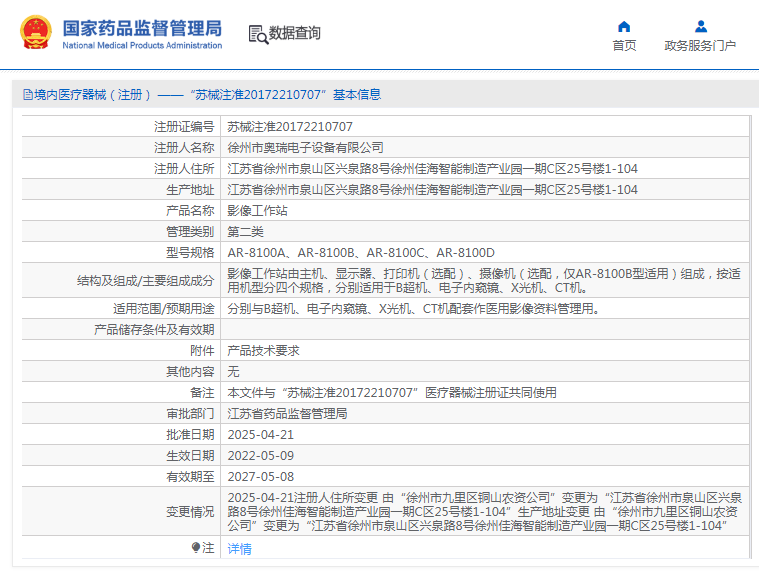
Task: Select 第二类 category value
Action: point(245,231)
